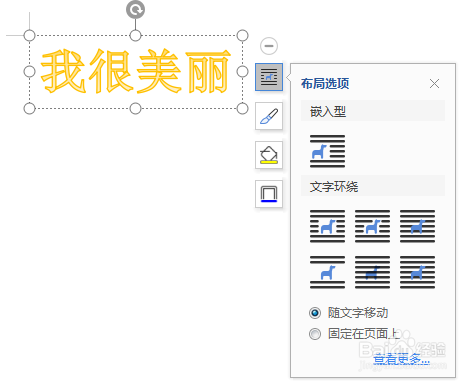
Task: Click the top-left resize handle of the text box
Action: click(30, 35)
